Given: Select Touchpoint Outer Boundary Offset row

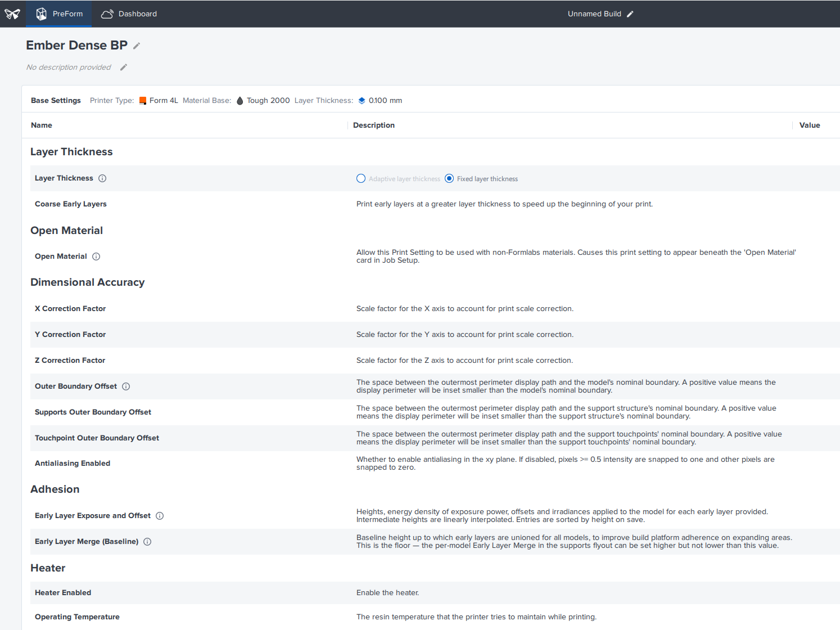Looking at the screenshot, I should 435,438.
